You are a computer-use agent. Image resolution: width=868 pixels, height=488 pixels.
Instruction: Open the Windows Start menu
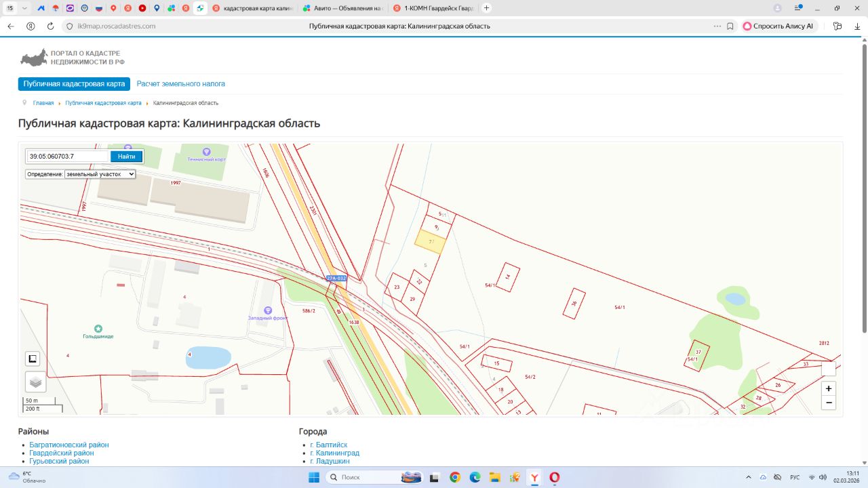tap(314, 477)
